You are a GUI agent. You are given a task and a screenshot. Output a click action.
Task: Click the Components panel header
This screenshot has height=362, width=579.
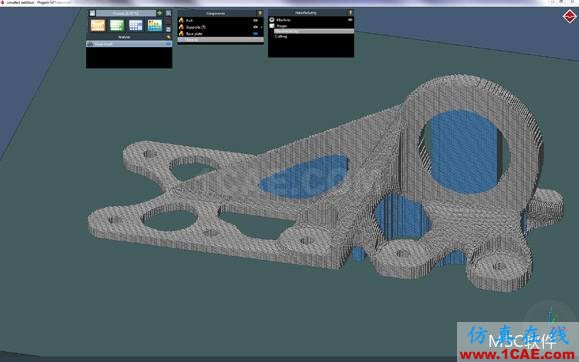click(x=220, y=13)
